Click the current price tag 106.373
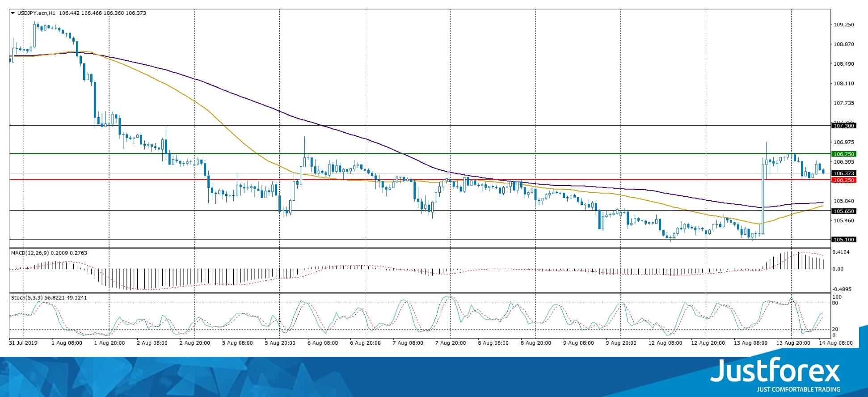 (x=844, y=173)
